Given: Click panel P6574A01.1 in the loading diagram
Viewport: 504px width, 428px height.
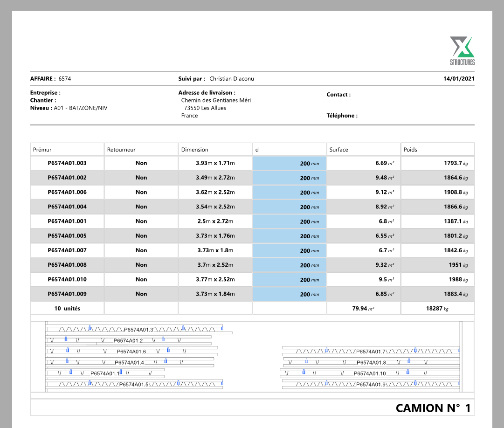Looking at the screenshot, I should click(105, 373).
